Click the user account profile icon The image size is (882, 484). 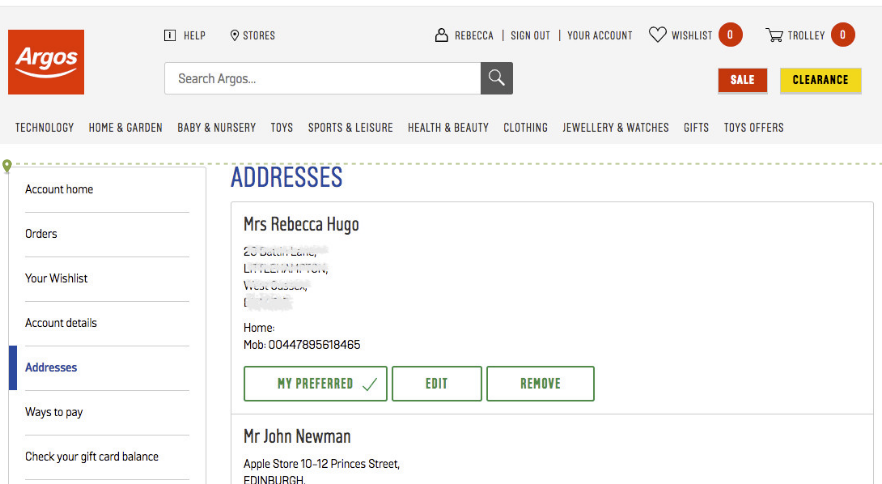(442, 35)
